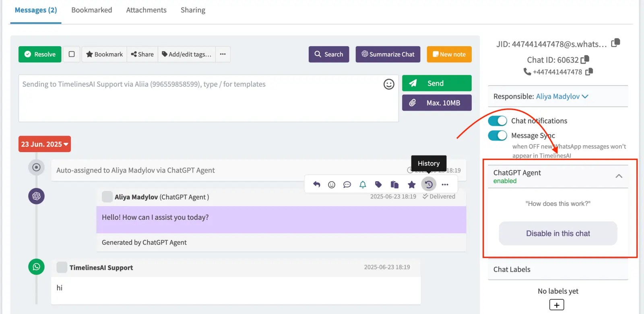Open message History clock icon

click(429, 184)
